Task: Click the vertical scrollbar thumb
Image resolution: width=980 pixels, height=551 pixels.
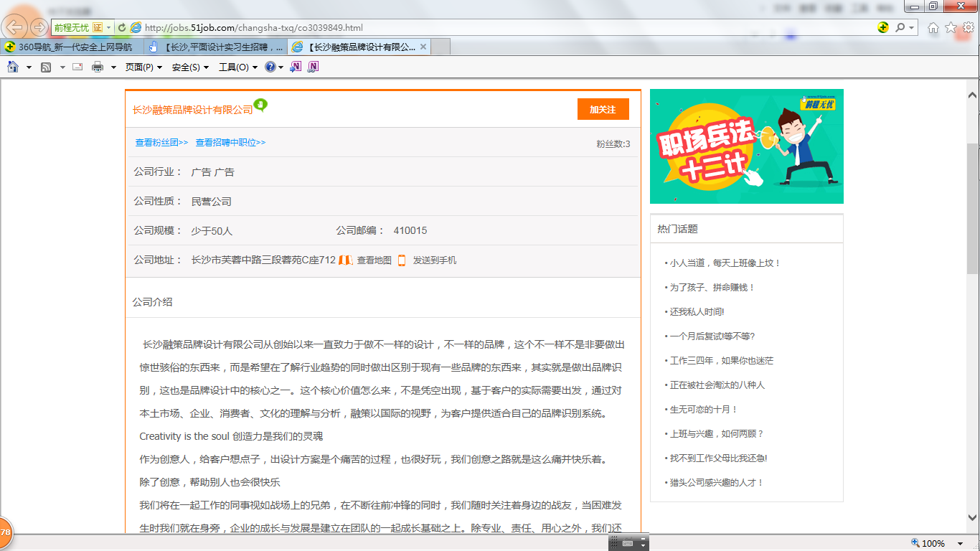Action: pos(973,208)
